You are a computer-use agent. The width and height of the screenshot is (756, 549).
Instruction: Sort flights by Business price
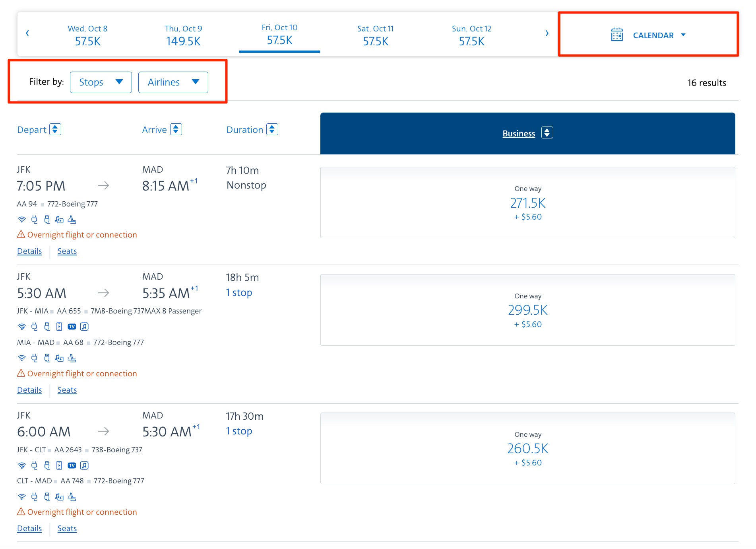pyautogui.click(x=527, y=133)
